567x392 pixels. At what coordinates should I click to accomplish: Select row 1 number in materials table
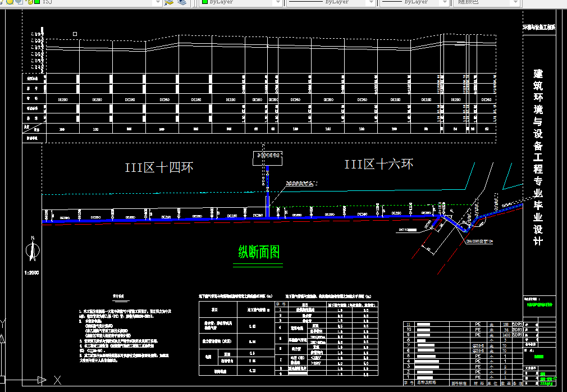click(x=408, y=377)
